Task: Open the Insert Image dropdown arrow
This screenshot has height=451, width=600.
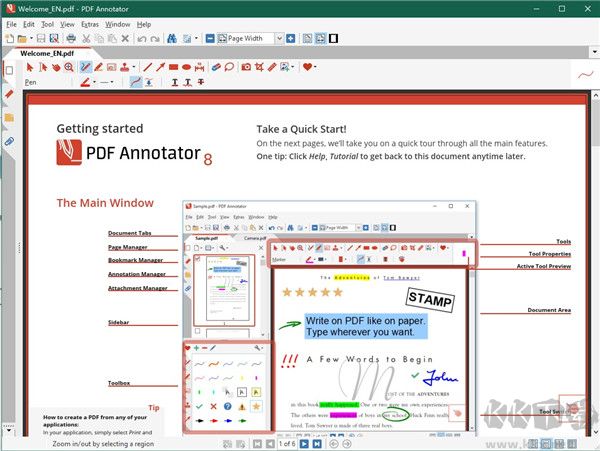Action: (293, 67)
